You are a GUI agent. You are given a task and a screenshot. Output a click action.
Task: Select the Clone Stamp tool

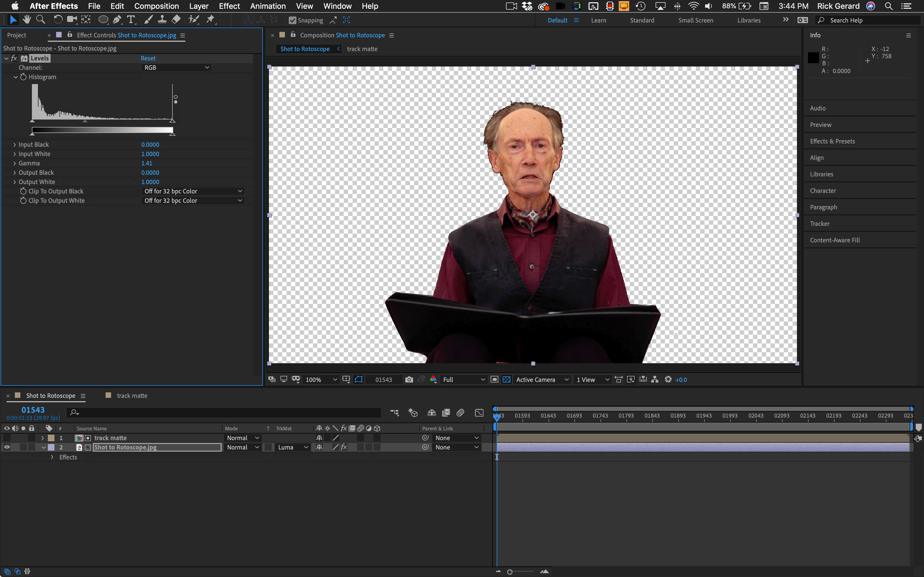(x=162, y=20)
